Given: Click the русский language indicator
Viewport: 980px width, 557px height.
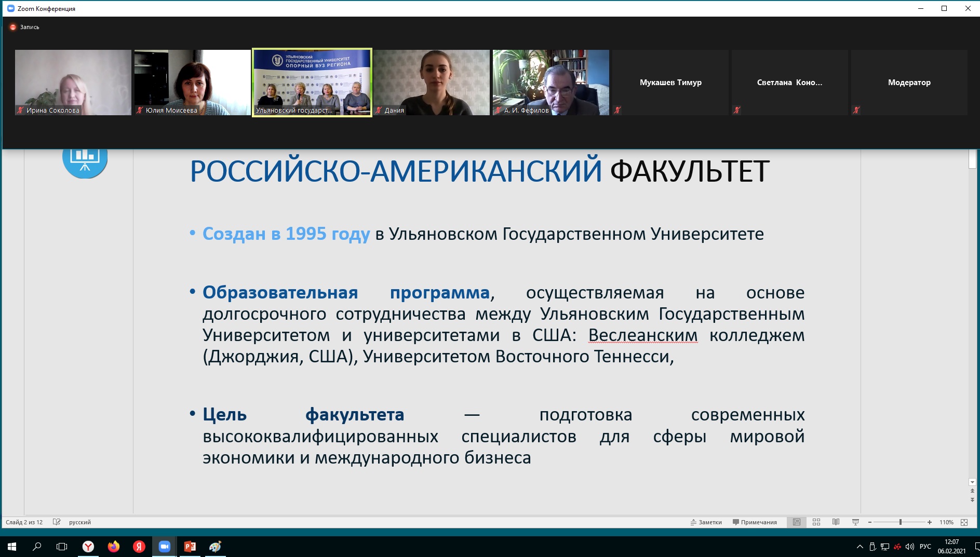Looking at the screenshot, I should pos(80,522).
